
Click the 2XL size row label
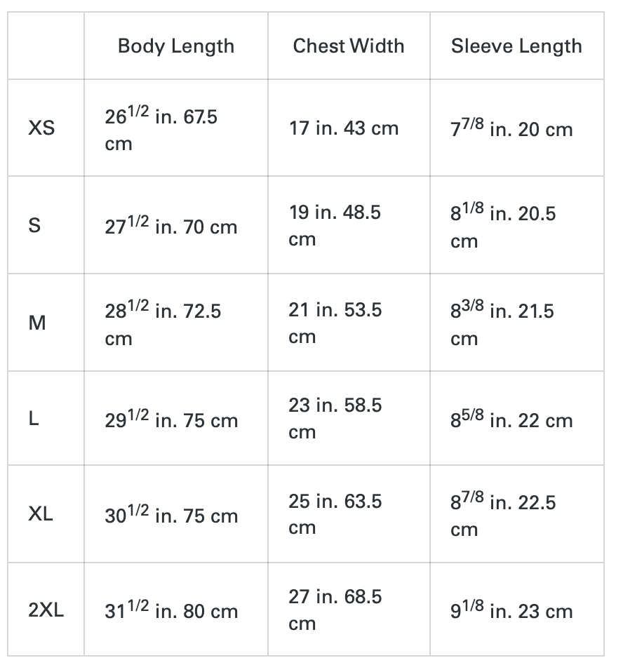click(x=46, y=610)
